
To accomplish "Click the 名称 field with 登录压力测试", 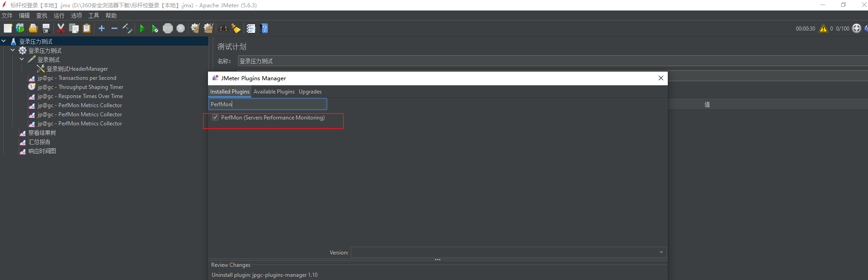I will (553, 61).
